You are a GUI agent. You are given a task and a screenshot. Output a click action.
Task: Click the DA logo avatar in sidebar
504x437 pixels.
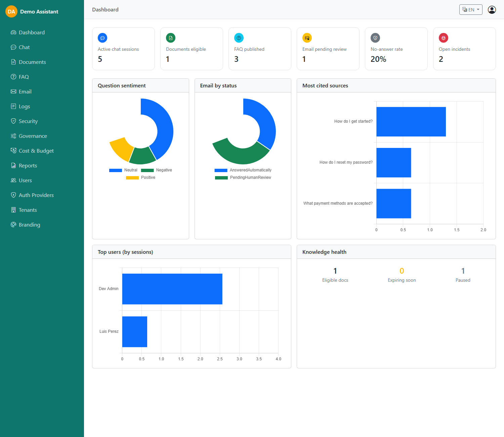(x=11, y=11)
